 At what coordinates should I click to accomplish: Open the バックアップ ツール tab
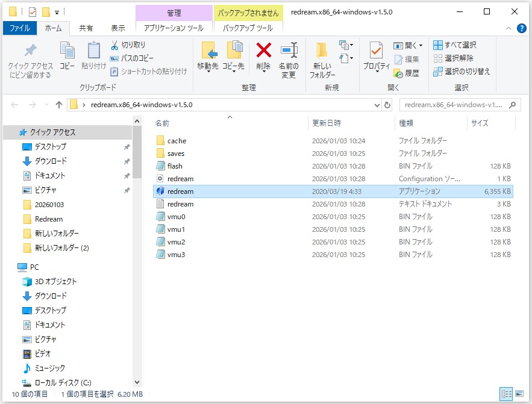coord(248,28)
